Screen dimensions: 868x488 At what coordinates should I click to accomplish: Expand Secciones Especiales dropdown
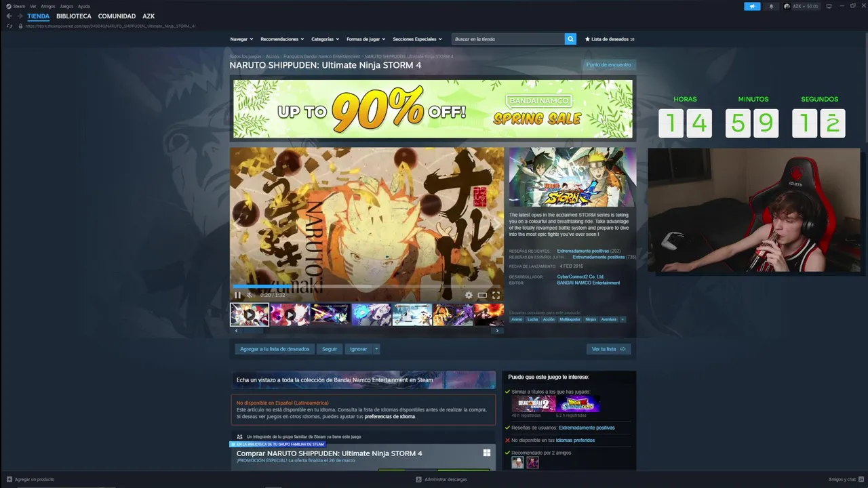pyautogui.click(x=417, y=39)
